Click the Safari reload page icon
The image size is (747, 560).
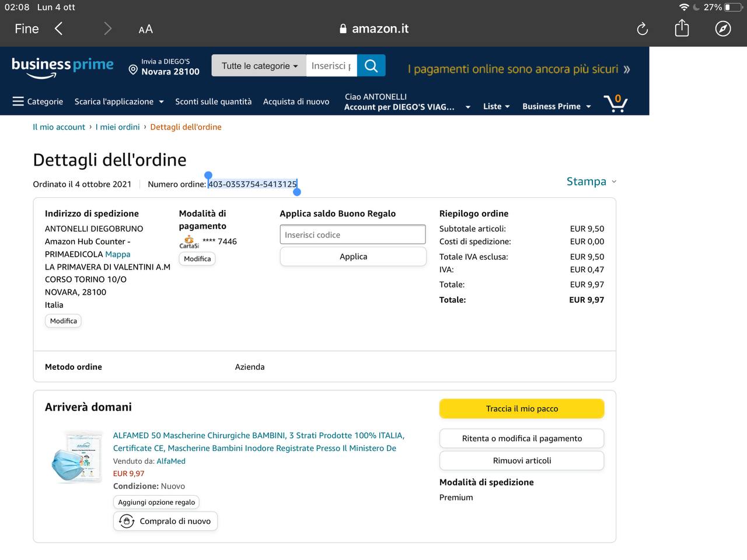642,29
